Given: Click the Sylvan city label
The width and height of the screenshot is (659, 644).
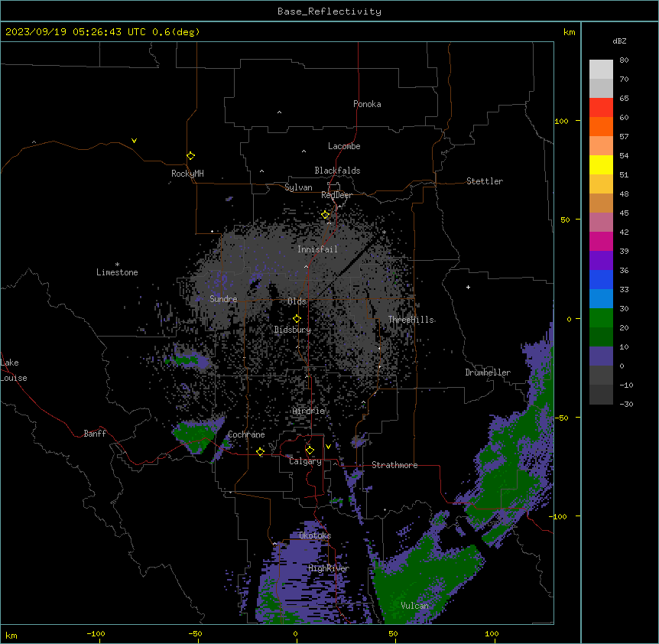Looking at the screenshot, I should tap(298, 187).
